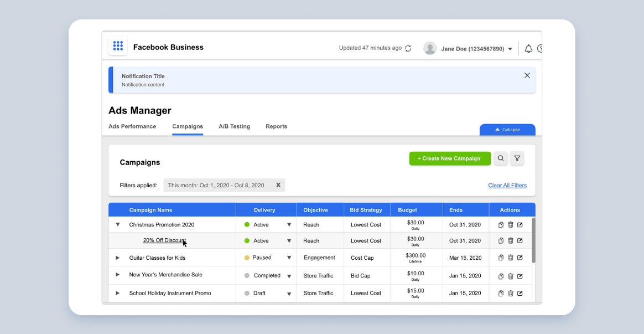Click Create New Campaign button
This screenshot has height=334, width=644.
(450, 158)
